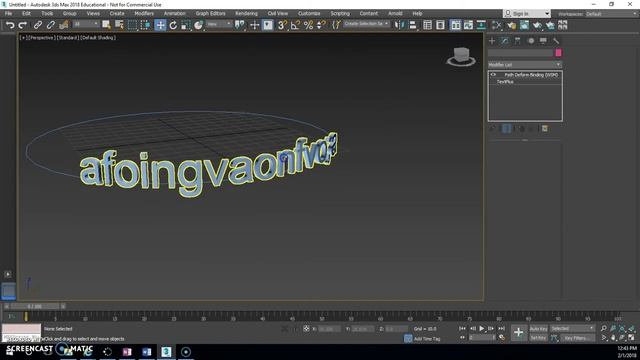This screenshot has height=360, width=640.
Task: Select the Select and Link tool
Action: (38, 25)
